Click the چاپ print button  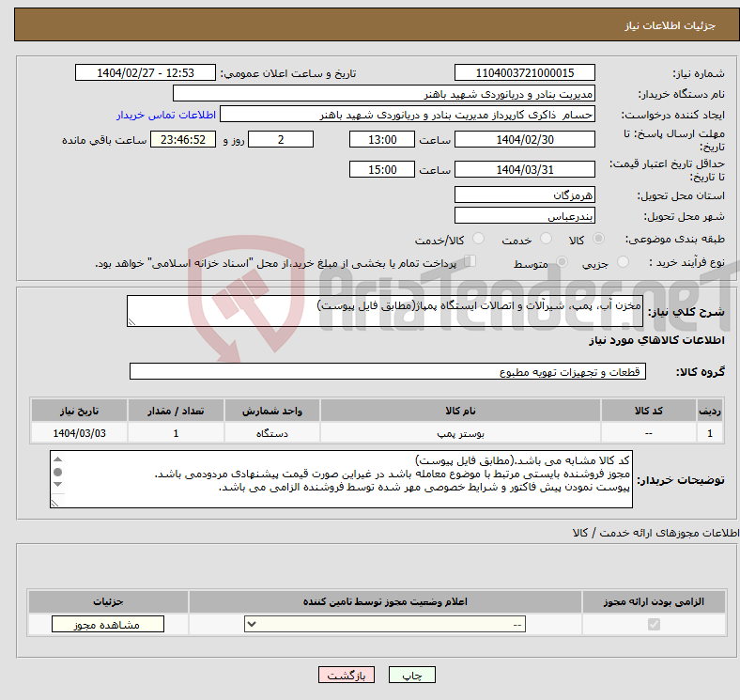click(412, 675)
